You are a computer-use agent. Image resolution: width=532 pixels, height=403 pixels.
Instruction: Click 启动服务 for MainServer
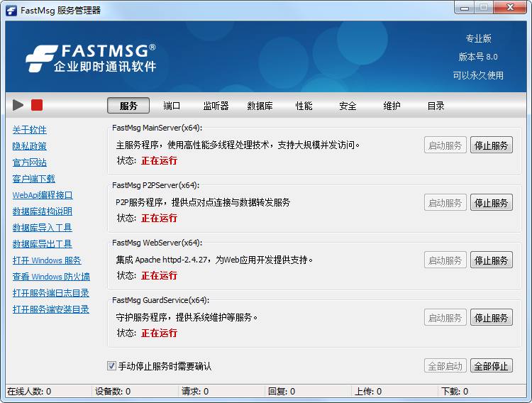pyautogui.click(x=445, y=145)
